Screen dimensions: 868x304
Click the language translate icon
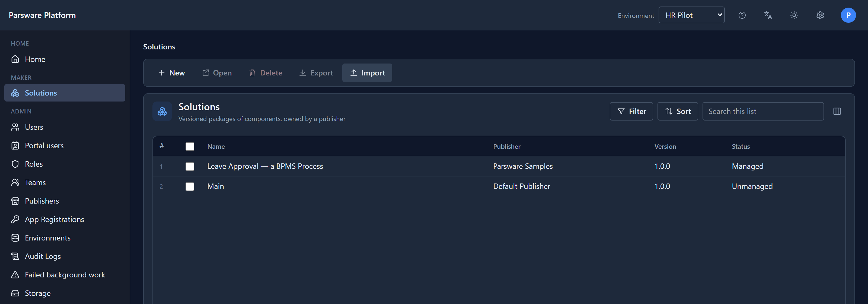point(768,15)
